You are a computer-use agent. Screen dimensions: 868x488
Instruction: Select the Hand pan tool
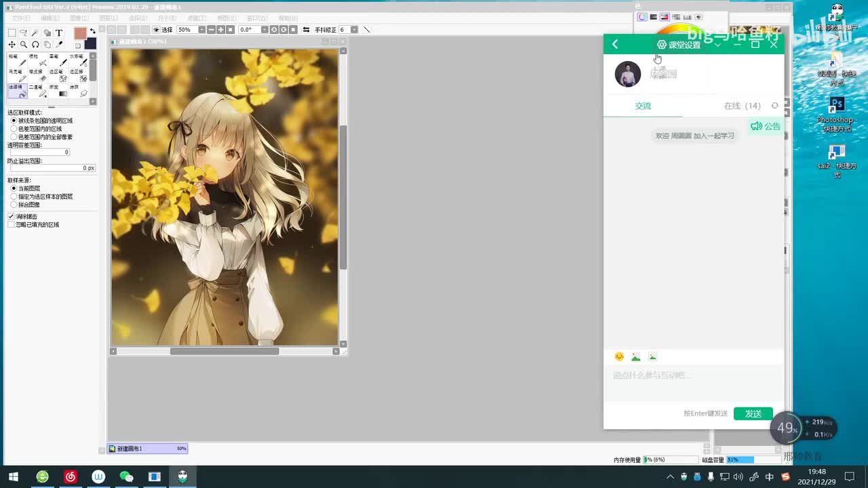tap(47, 44)
